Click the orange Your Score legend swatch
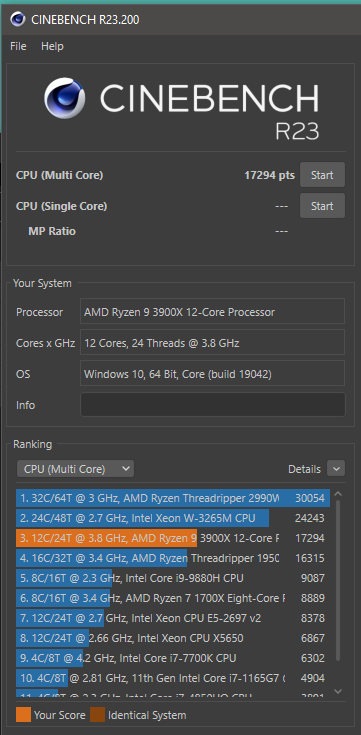 click(x=23, y=715)
